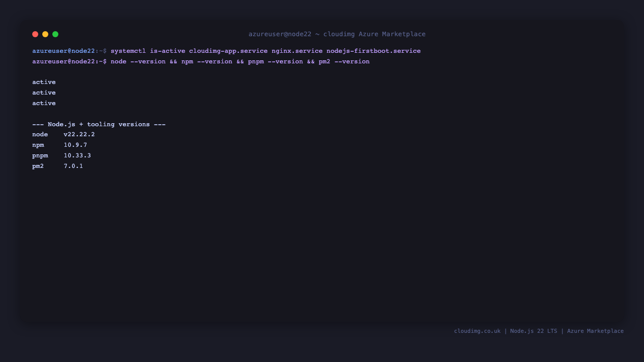Image resolution: width=644 pixels, height=362 pixels.
Task: Click 'Azure Marketplace' in the footer
Action: 595,331
